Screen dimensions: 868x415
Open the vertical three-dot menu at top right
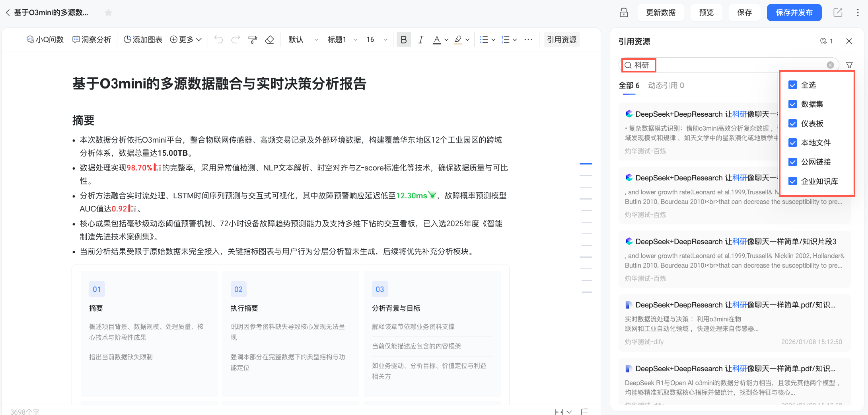point(858,13)
